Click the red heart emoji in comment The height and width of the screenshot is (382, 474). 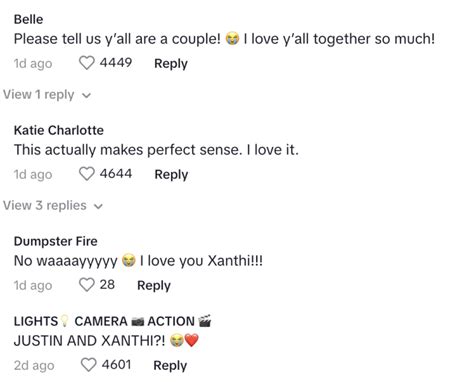click(191, 340)
